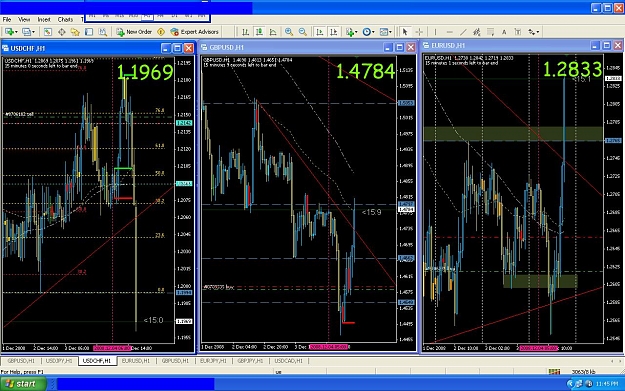The height and width of the screenshot is (391, 625).
Task: Toggle the Terminal panel icon
Action: [x=89, y=32]
